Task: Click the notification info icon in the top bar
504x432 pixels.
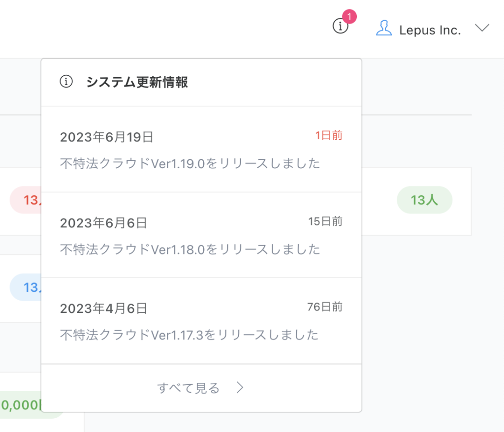Action: [340, 27]
